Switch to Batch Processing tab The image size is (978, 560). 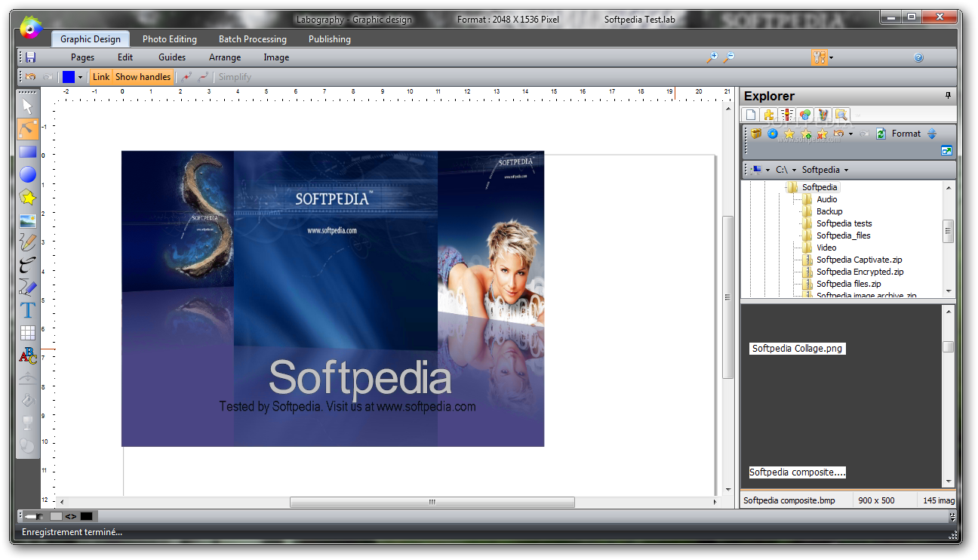(253, 39)
